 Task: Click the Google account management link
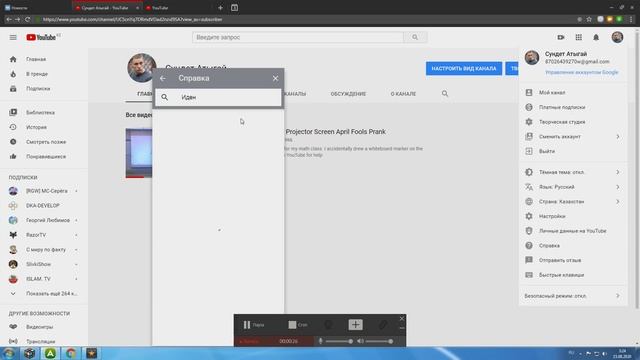pyautogui.click(x=582, y=72)
